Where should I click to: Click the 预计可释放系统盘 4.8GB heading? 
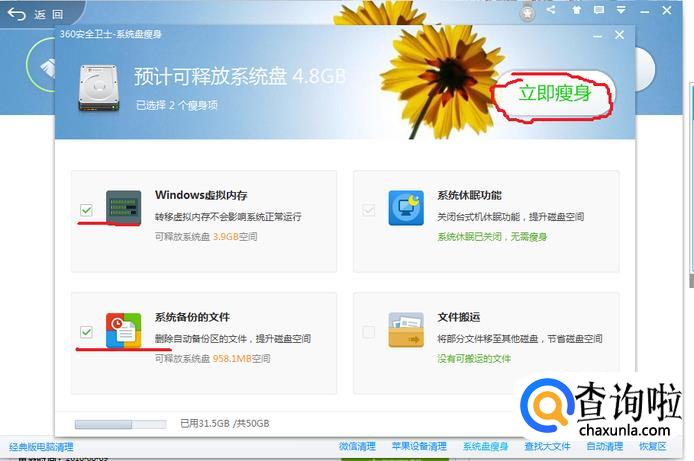point(239,76)
